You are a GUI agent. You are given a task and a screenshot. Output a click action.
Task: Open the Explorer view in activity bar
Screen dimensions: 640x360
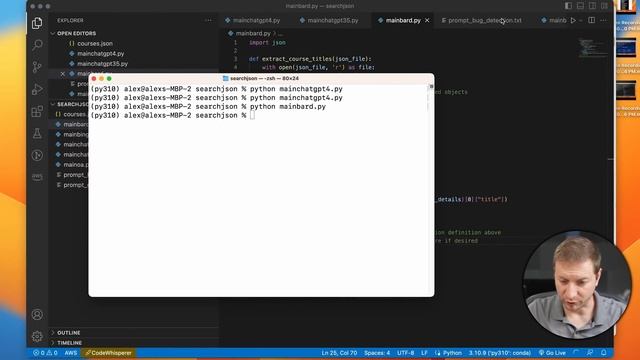(37, 23)
